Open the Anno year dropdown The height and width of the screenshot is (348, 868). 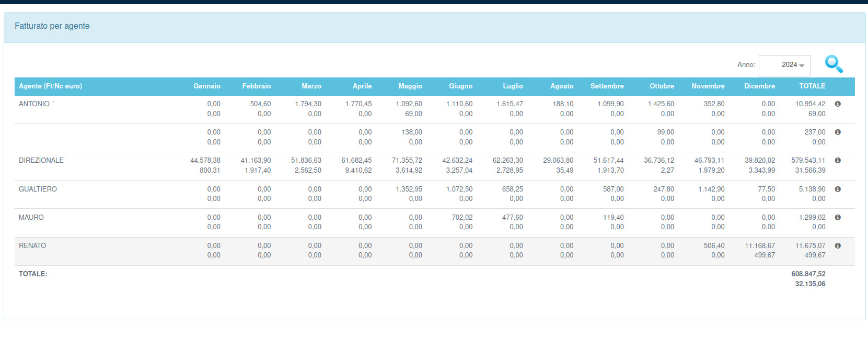pos(784,65)
